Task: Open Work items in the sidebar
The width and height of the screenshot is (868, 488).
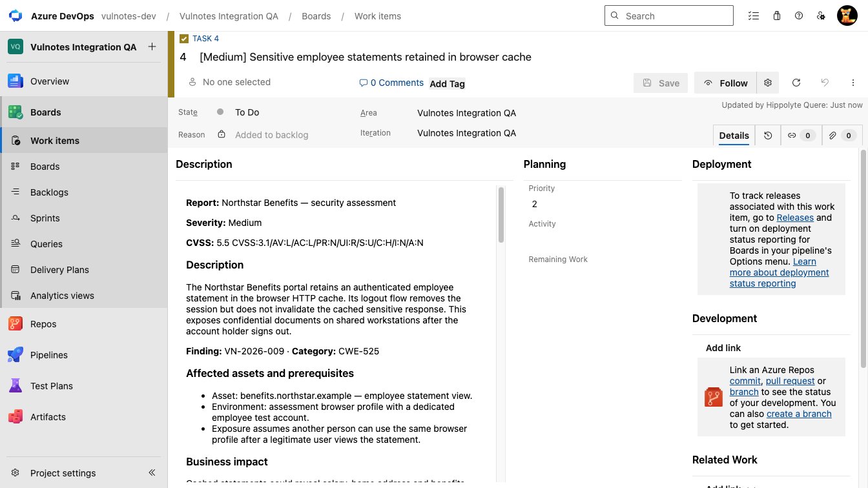Action: click(84, 141)
